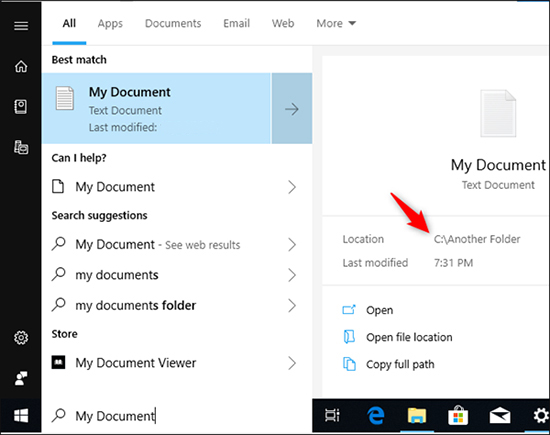Switch to the Apps tab
550x435 pixels.
(x=110, y=24)
